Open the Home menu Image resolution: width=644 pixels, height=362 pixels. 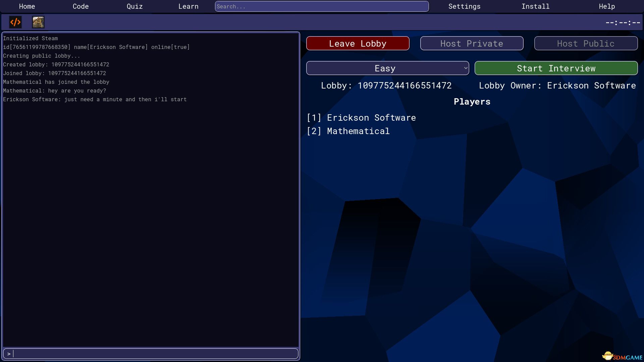[x=27, y=6]
